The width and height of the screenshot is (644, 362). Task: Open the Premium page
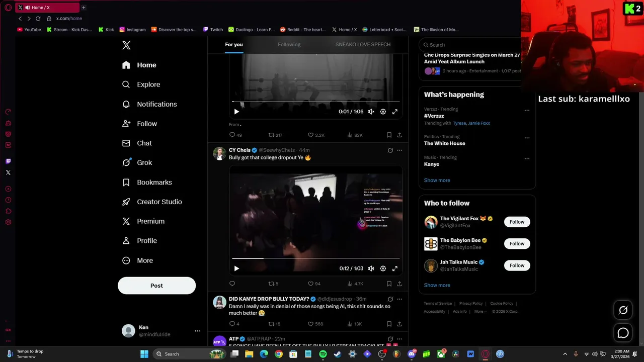(144, 221)
